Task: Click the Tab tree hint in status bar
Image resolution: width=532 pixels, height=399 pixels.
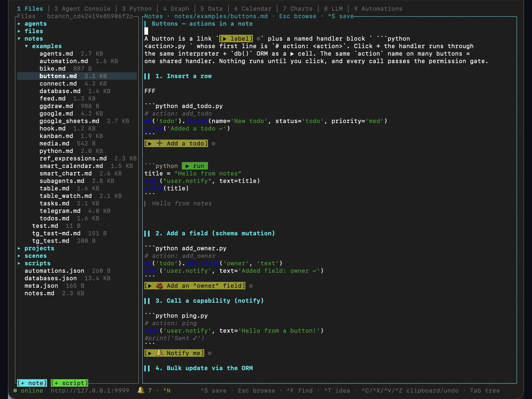Action: [485, 391]
